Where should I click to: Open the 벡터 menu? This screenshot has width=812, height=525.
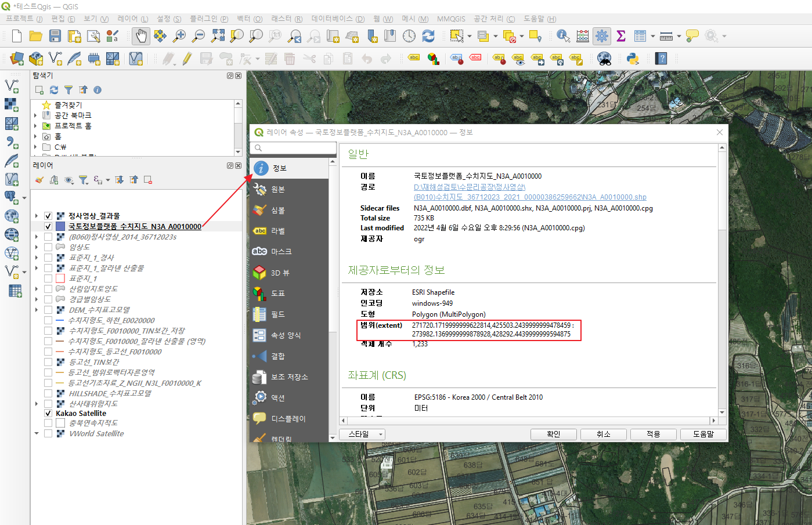click(x=249, y=19)
